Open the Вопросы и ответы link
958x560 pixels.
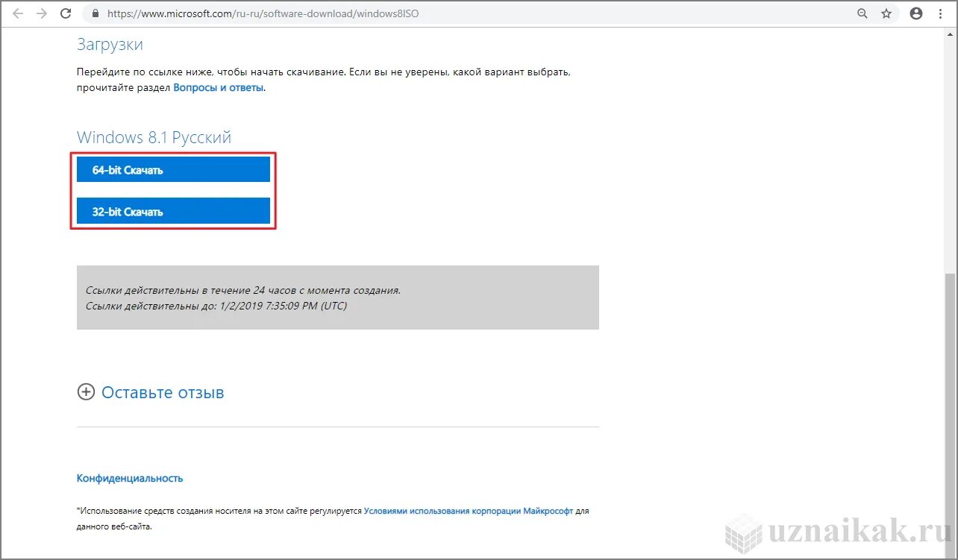click(x=218, y=87)
